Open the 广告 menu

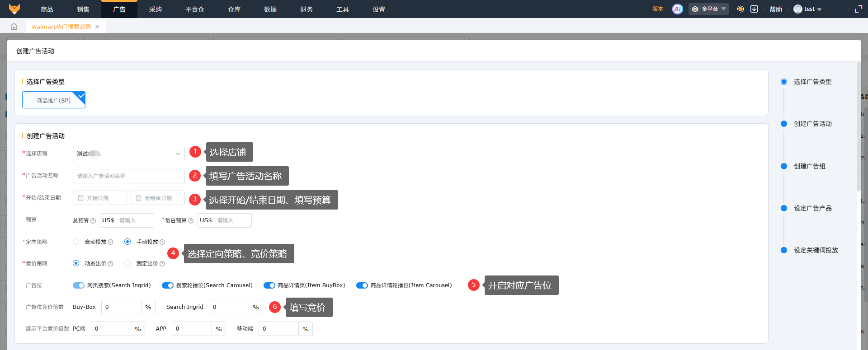(x=119, y=9)
